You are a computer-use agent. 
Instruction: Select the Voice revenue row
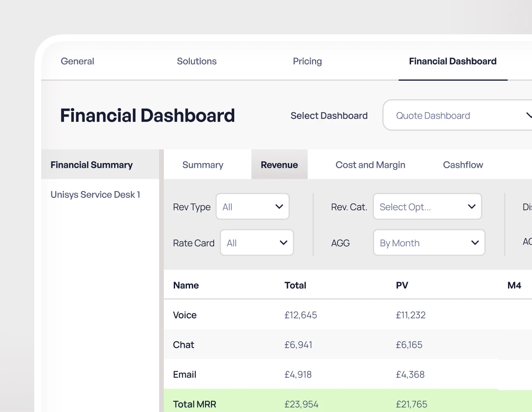(x=184, y=315)
